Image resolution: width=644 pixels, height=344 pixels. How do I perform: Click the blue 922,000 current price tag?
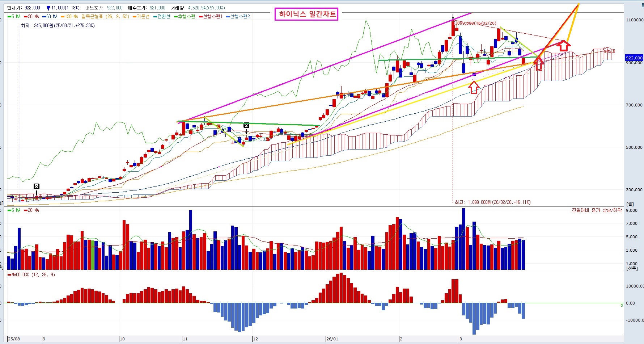634,58
